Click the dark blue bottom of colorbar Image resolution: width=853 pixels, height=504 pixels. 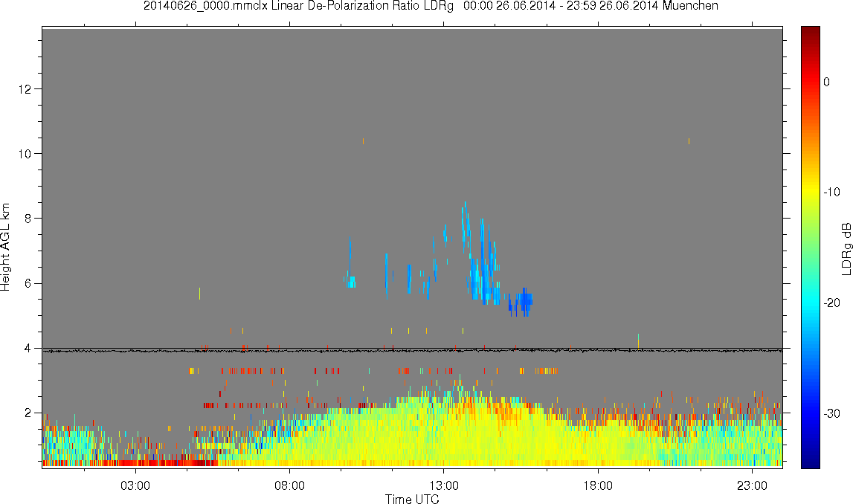(x=810, y=461)
